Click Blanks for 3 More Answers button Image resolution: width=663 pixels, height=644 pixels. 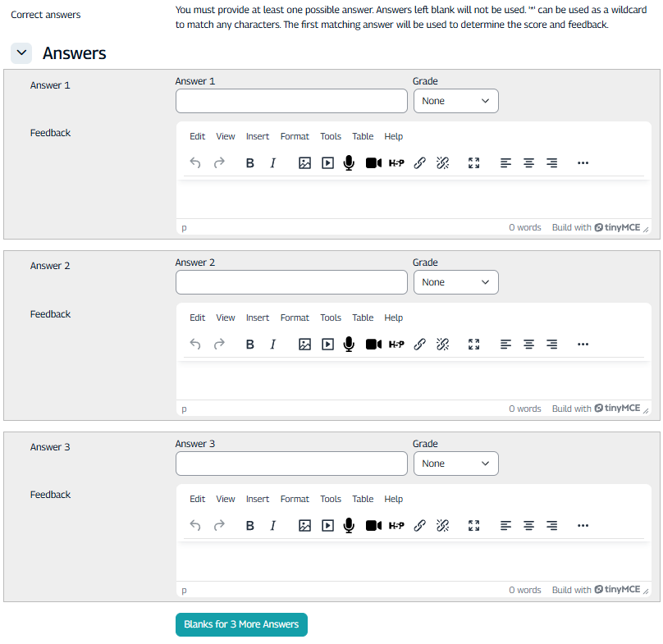pyautogui.click(x=241, y=624)
